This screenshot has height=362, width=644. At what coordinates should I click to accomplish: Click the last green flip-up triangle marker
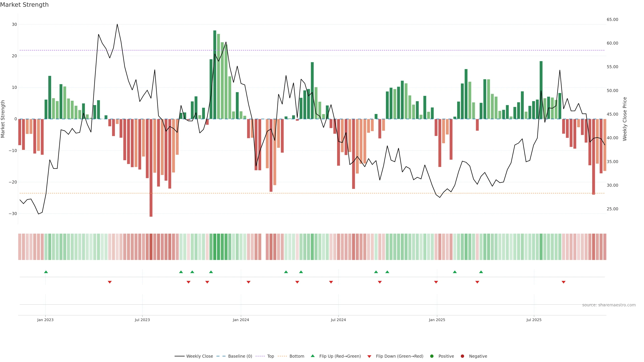(481, 272)
